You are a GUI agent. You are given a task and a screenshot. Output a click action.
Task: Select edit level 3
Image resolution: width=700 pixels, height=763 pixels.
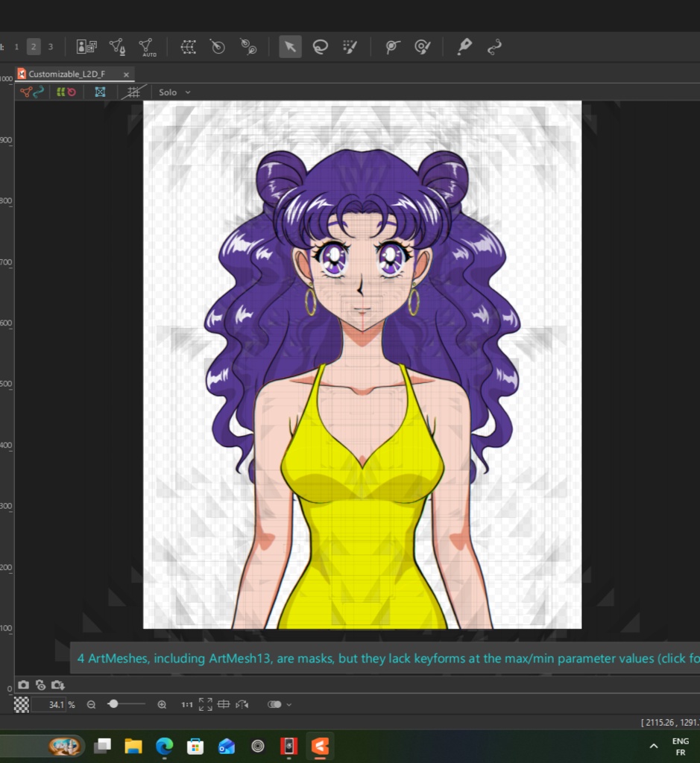tap(51, 47)
